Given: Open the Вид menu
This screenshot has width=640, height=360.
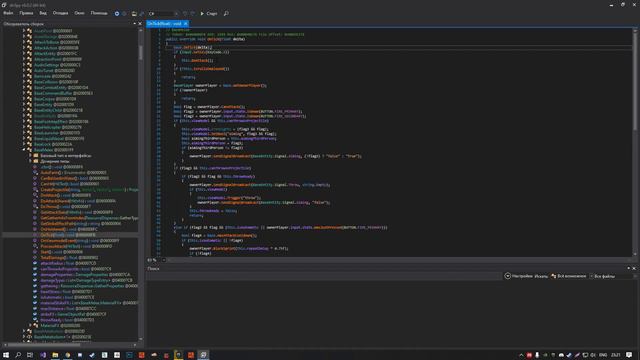Looking at the screenshot, I should click(x=43, y=13).
